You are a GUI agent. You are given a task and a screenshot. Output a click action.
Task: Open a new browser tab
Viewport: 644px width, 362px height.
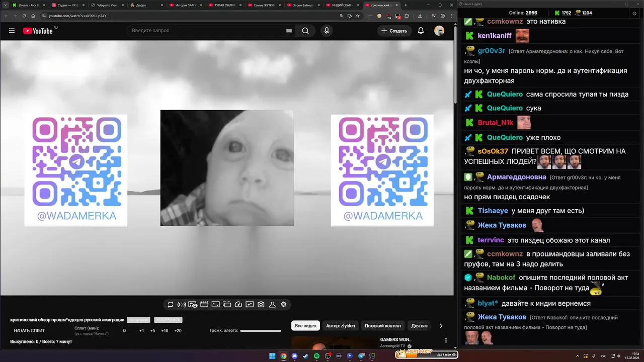[x=406, y=5]
